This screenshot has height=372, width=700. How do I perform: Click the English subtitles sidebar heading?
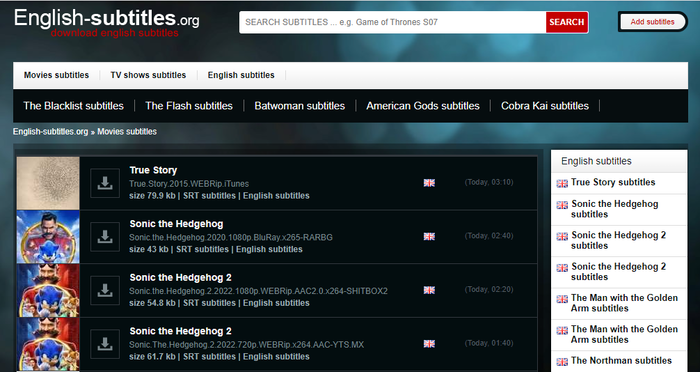point(596,161)
